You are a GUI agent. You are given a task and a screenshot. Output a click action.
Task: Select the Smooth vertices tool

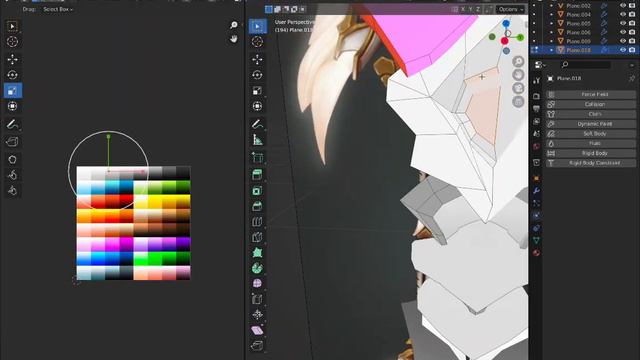click(257, 283)
